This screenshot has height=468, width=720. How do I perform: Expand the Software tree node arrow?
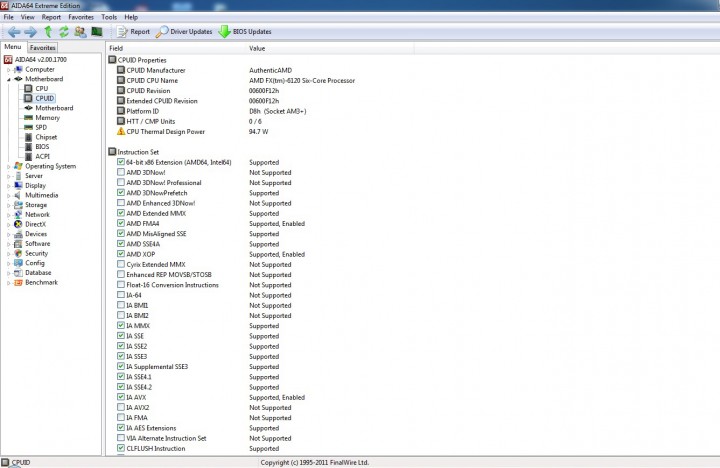[x=8, y=244]
